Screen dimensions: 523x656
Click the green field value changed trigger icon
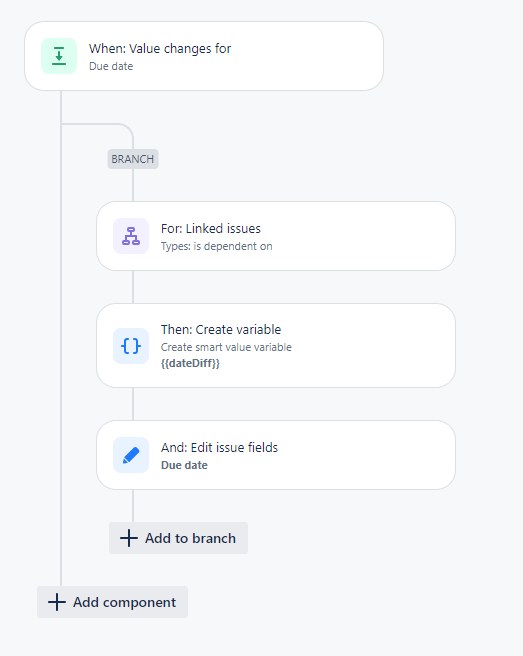[x=59, y=56]
